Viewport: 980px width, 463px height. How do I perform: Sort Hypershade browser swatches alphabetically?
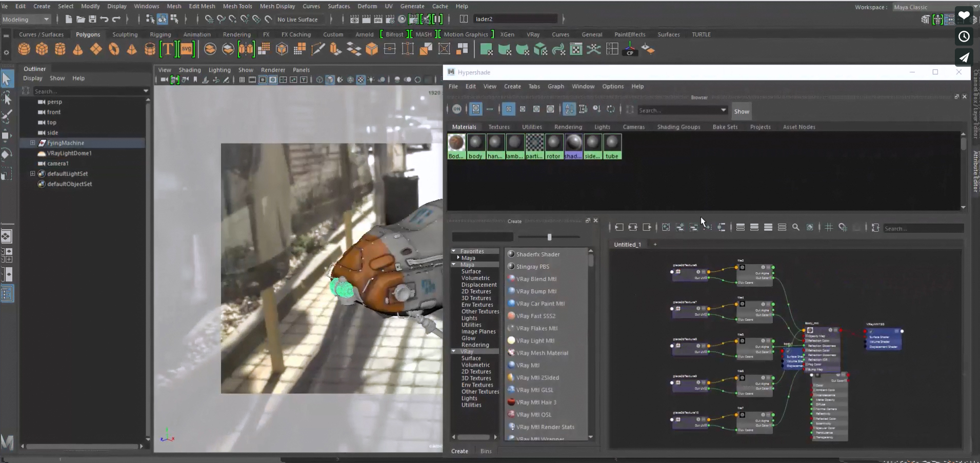(569, 110)
